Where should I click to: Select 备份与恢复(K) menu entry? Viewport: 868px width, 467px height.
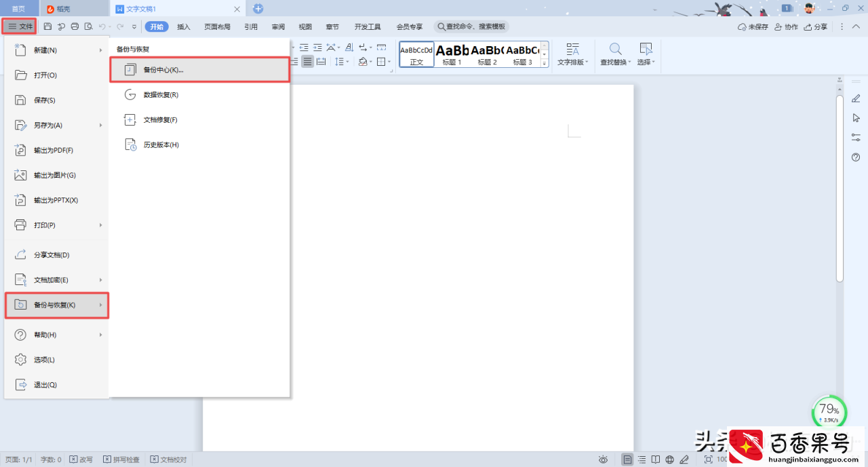57,305
